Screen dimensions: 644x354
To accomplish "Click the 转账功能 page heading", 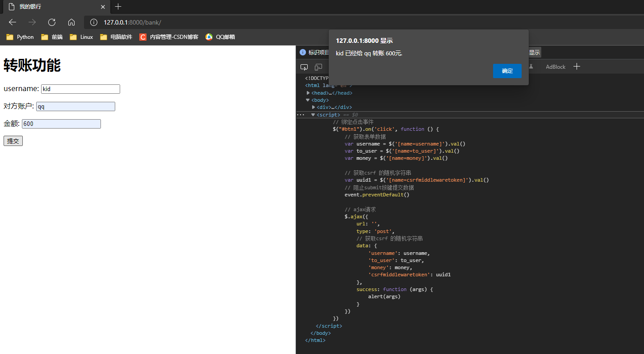I will 32,66.
